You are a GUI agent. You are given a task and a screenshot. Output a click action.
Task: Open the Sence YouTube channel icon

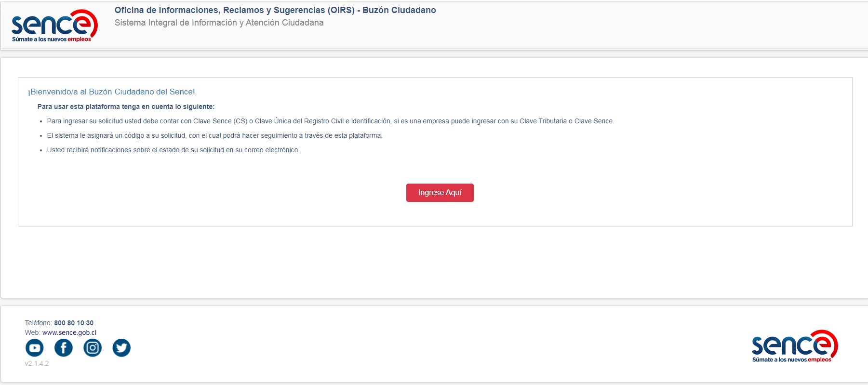point(34,347)
